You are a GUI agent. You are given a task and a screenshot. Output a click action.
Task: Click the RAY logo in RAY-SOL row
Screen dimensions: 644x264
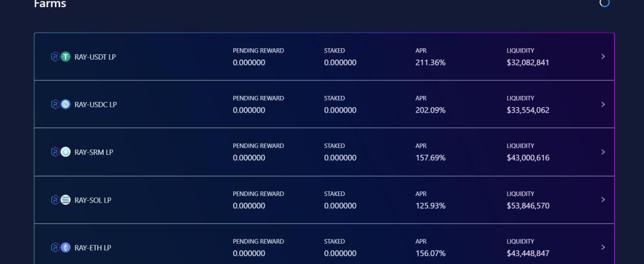(x=55, y=200)
